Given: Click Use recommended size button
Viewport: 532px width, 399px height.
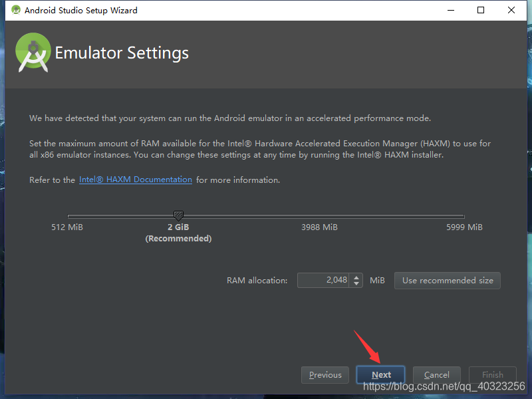Looking at the screenshot, I should (447, 280).
